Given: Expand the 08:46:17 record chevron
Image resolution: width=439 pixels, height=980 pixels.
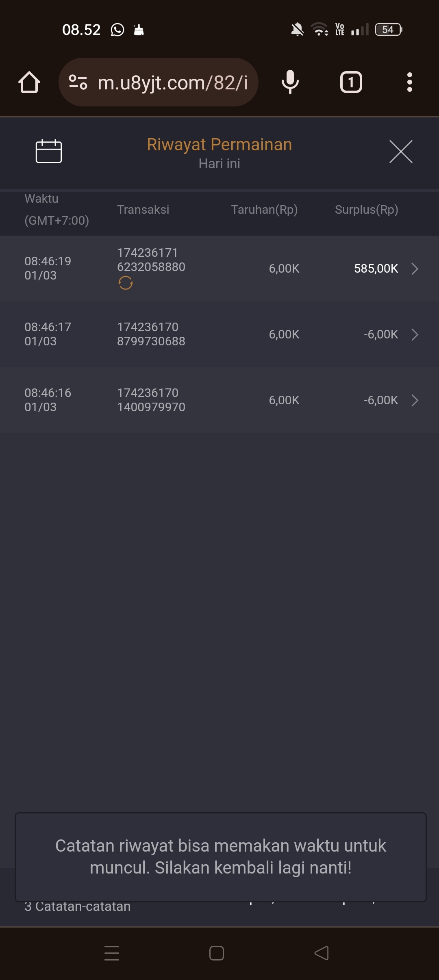Looking at the screenshot, I should [x=415, y=334].
